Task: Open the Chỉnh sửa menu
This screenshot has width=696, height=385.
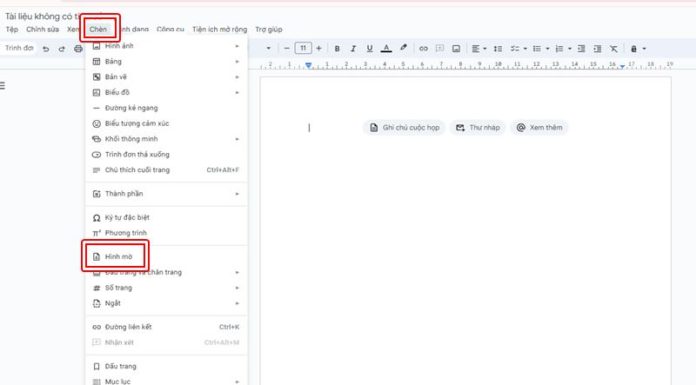Action: click(42, 29)
